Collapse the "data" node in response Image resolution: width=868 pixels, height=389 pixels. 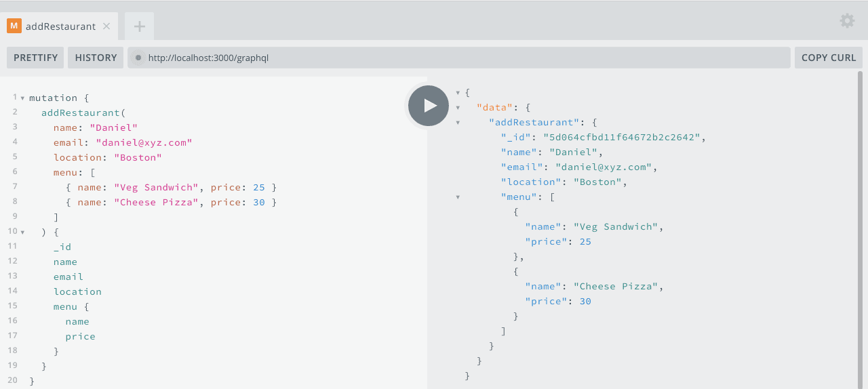(458, 108)
